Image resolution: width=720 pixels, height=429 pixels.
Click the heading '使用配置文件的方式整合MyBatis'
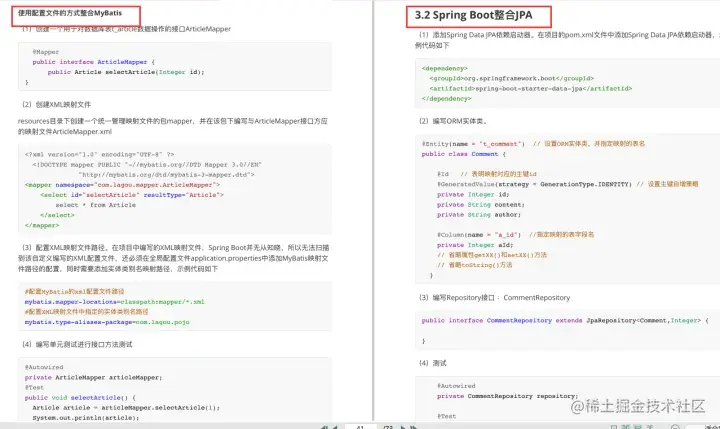[70, 13]
